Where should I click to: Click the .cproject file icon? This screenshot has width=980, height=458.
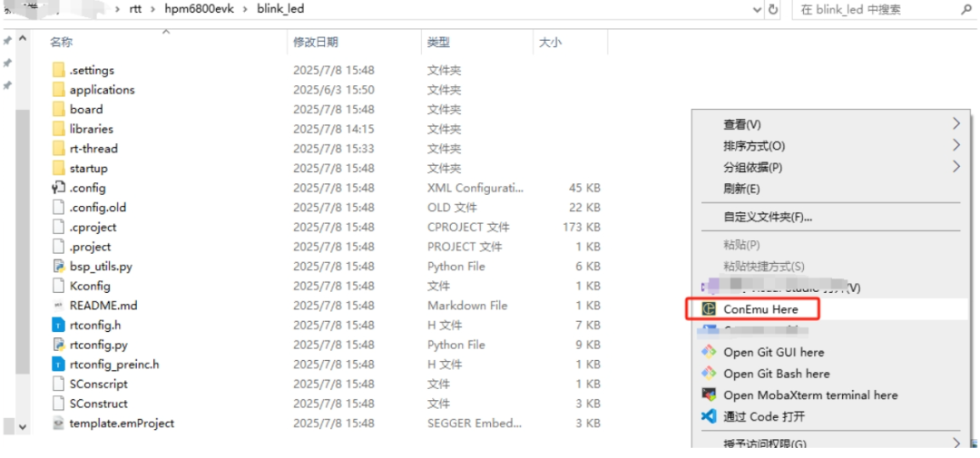[58, 227]
